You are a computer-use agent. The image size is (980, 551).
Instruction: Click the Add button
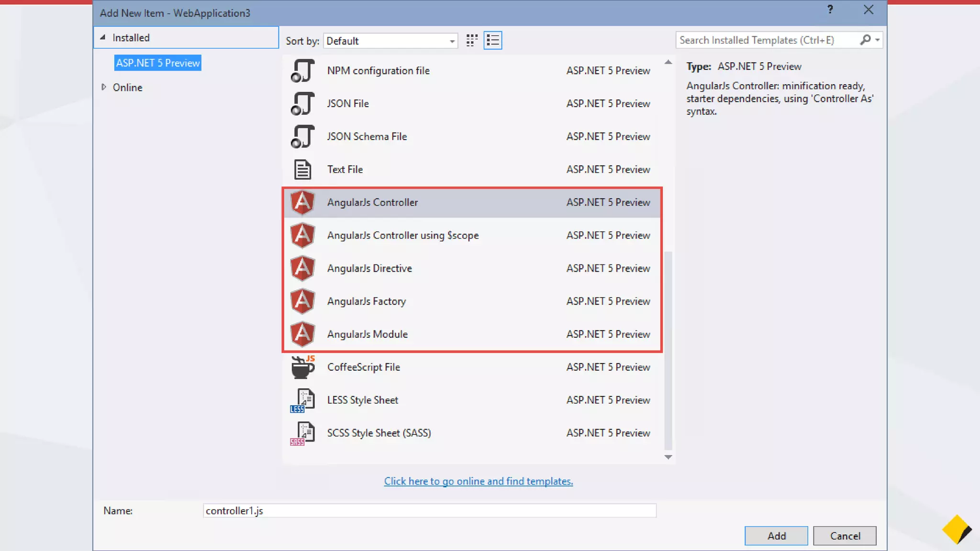[x=776, y=536]
